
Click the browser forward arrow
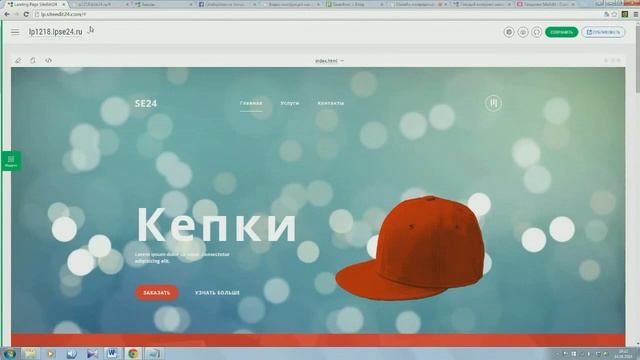(16, 14)
